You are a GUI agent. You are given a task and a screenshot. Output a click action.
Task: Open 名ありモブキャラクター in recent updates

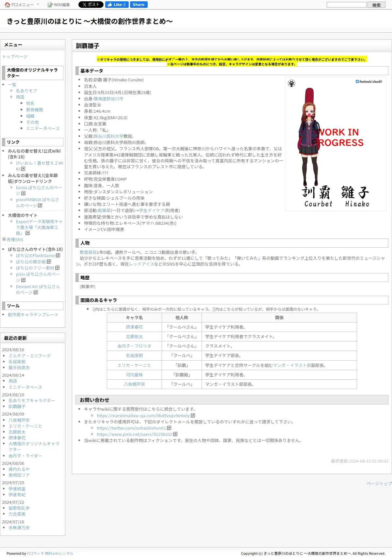[x=32, y=401]
